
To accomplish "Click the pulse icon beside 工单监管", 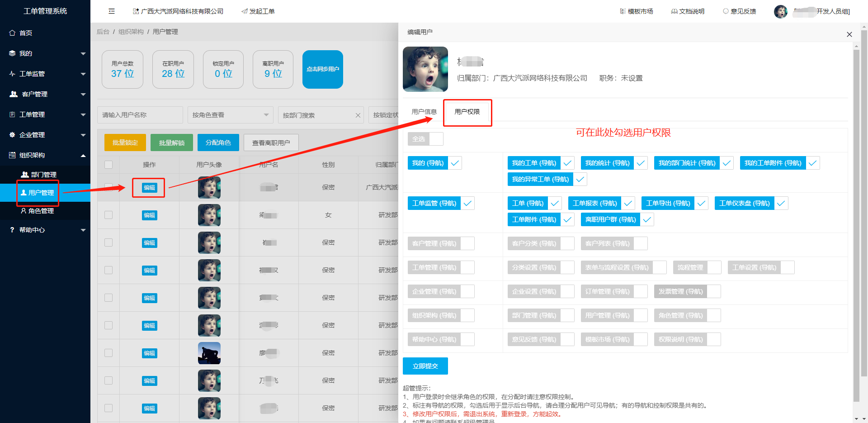I will tap(12, 74).
